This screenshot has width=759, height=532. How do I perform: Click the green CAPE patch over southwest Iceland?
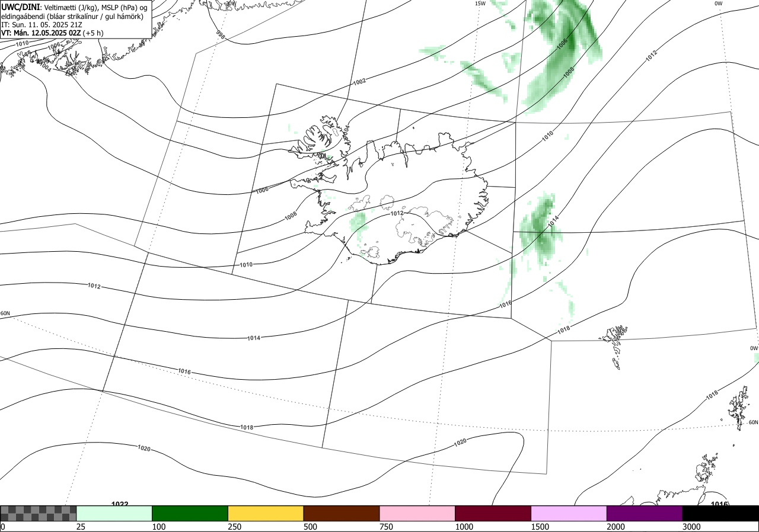pyautogui.click(x=358, y=222)
